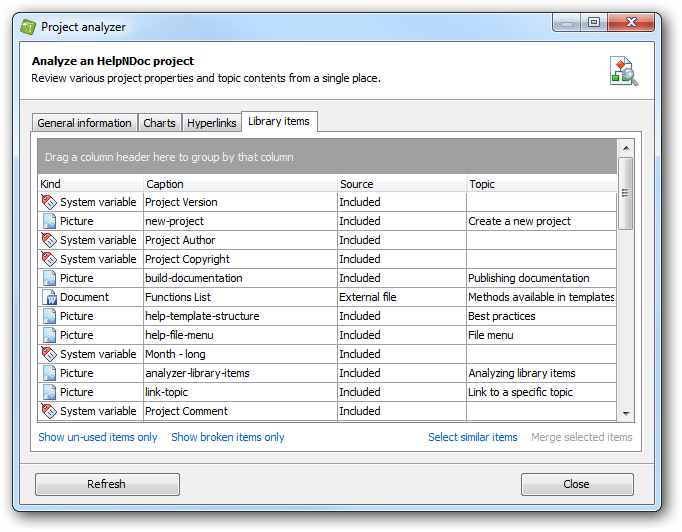This screenshot has width=682, height=532.
Task: Click the Refresh button
Action: 107,484
